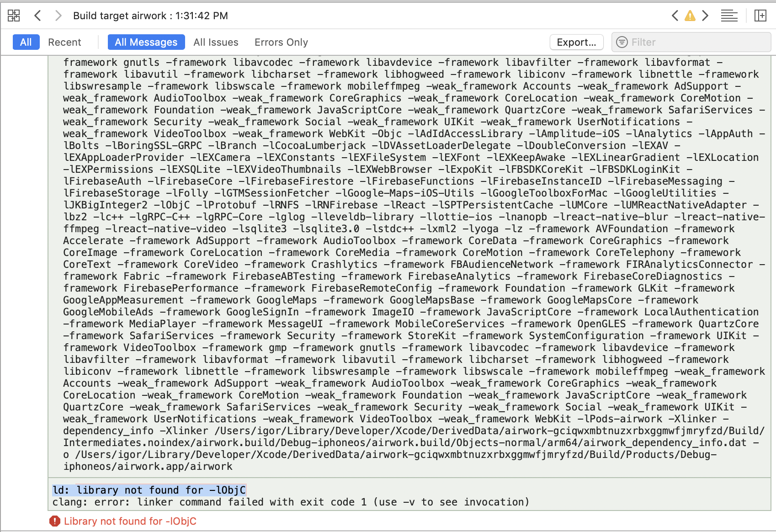Click the line-list log display icon
The image size is (776, 532).
729,15
